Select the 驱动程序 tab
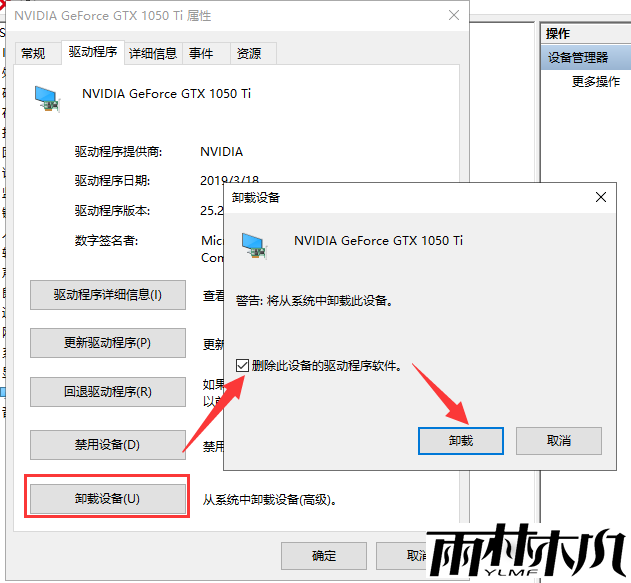 coord(93,52)
